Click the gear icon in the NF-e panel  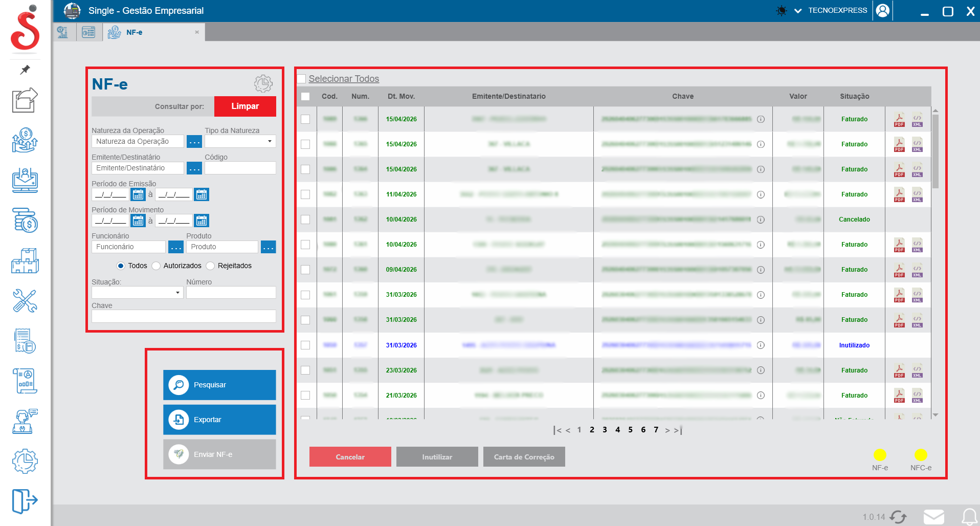coord(263,83)
